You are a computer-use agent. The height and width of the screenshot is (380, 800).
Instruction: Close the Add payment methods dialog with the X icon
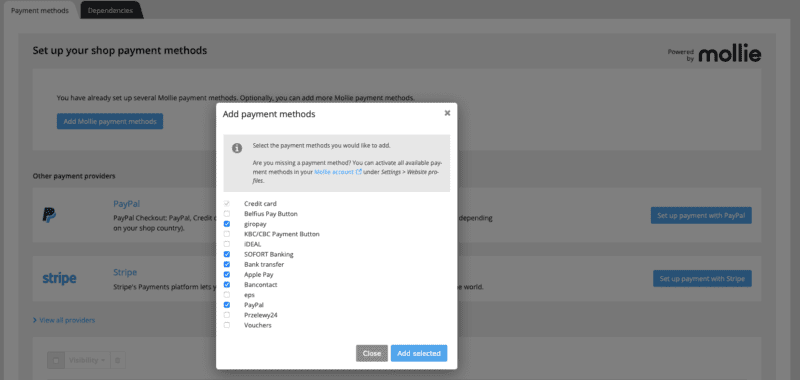coord(447,113)
